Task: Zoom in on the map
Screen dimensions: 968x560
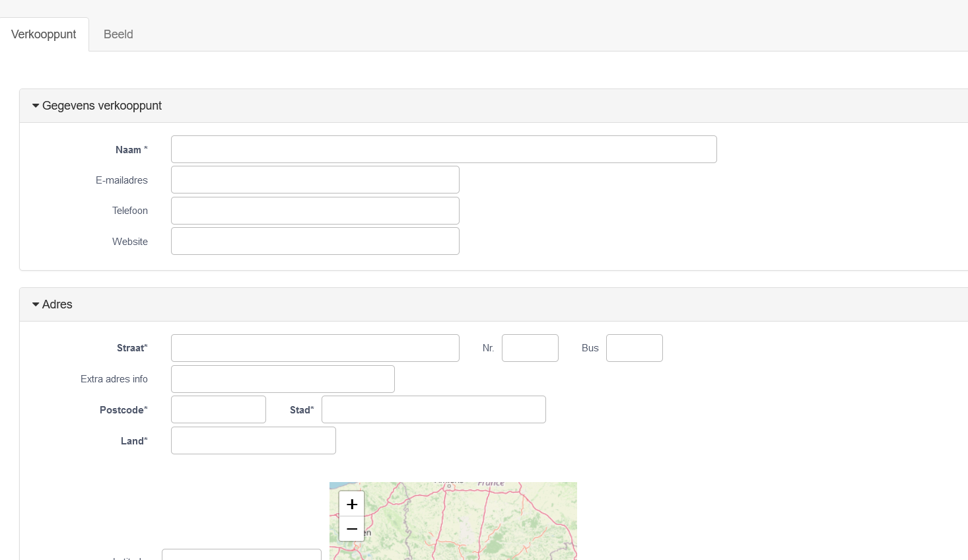Action: [x=351, y=504]
